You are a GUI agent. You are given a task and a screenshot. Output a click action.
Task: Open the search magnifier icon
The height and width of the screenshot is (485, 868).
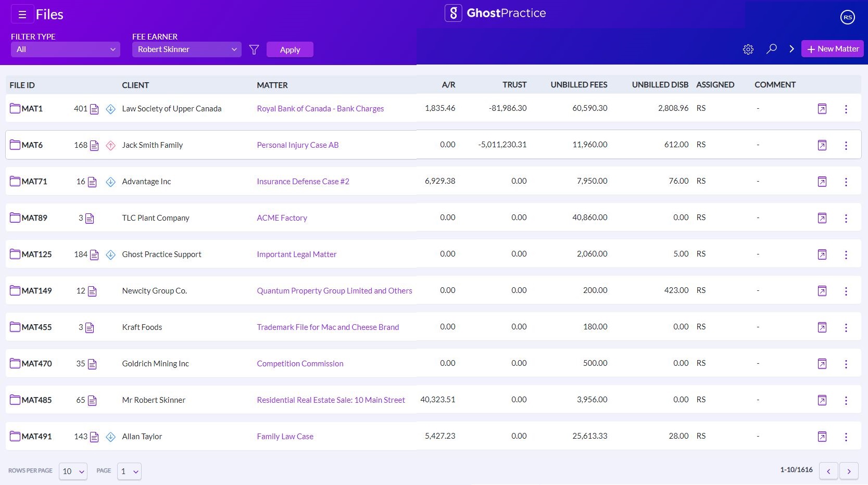pos(772,49)
